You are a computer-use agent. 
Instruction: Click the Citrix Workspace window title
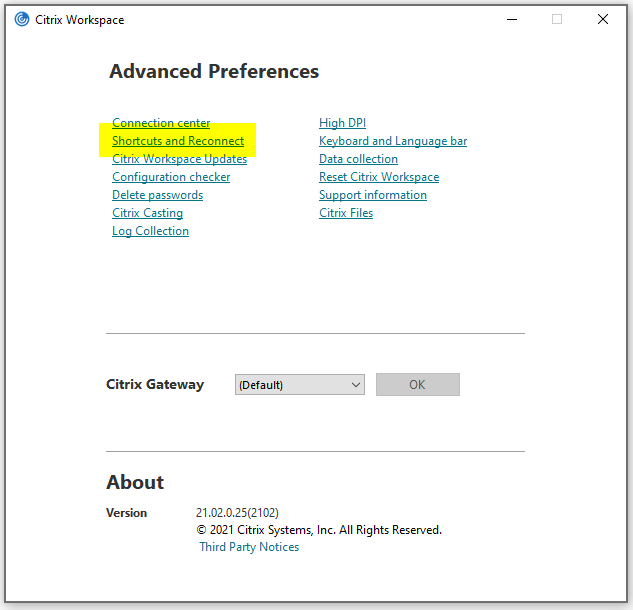pyautogui.click(x=80, y=20)
